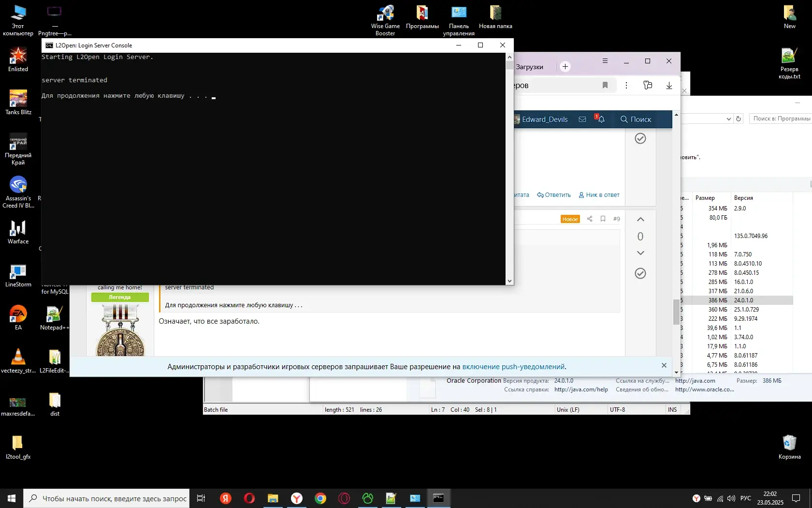Open the включение push-уведомлений link
The image size is (812, 508).
tap(513, 367)
